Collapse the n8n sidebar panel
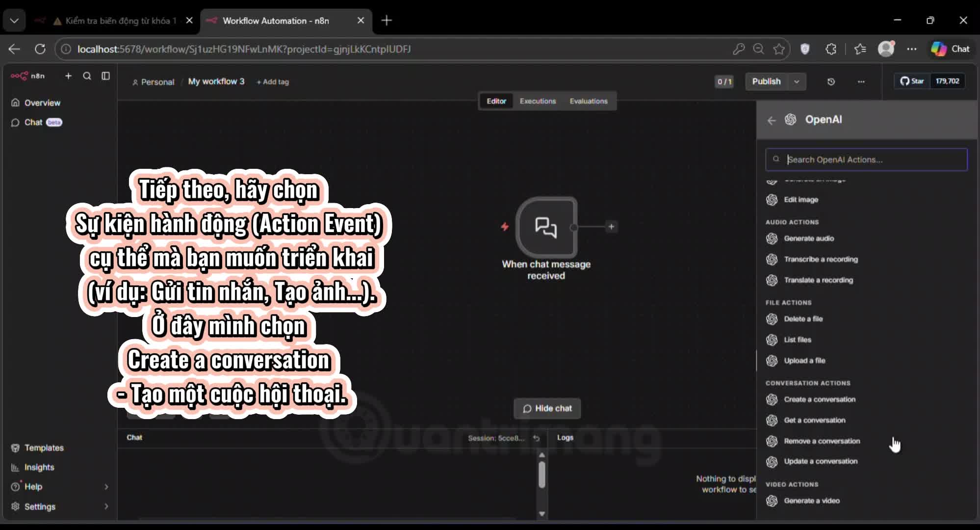Viewport: 980px width, 530px height. click(105, 76)
